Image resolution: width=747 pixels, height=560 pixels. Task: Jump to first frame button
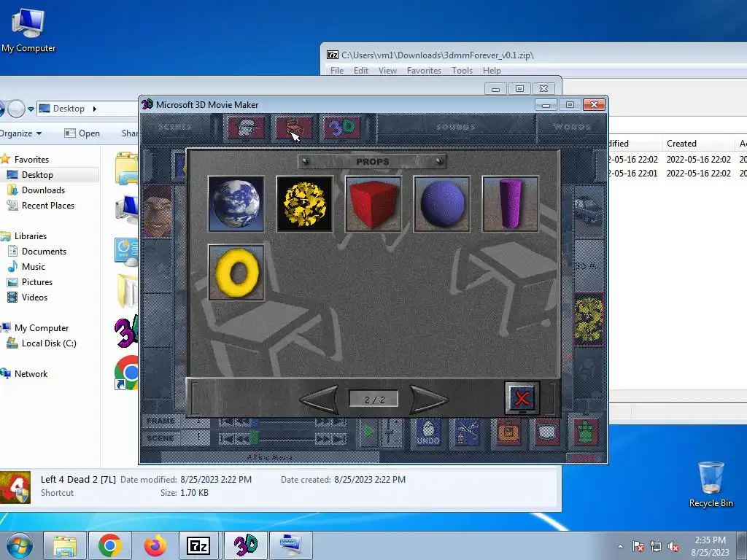point(225,422)
